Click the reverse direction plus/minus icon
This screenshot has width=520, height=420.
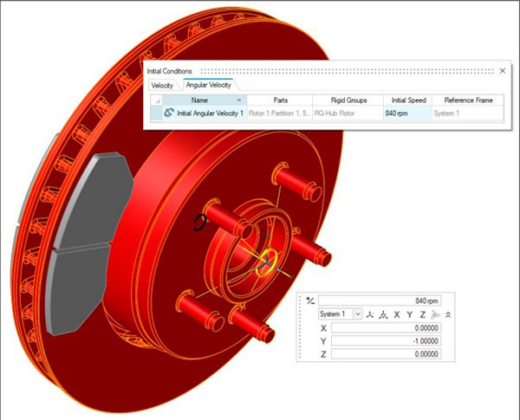[x=310, y=300]
